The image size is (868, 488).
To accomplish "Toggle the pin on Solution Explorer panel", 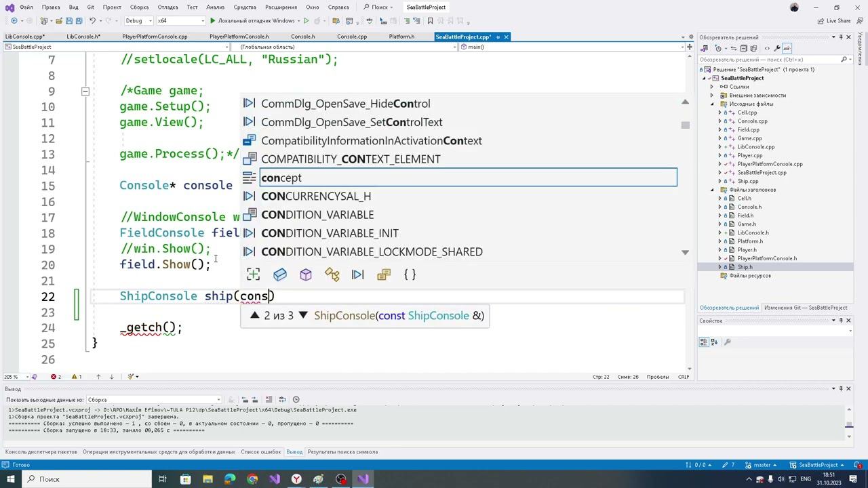I will click(841, 37).
